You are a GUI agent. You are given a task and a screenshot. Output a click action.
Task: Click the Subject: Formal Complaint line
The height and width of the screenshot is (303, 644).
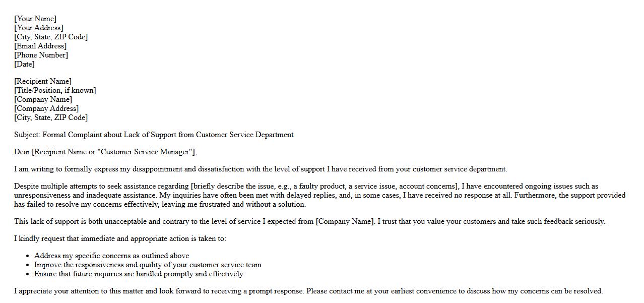(154, 135)
